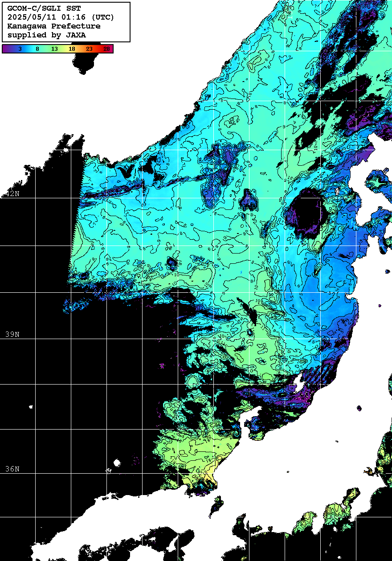The image size is (392, 561).
Task: Pick the "8" value on the color scale
Action: pos(37,49)
